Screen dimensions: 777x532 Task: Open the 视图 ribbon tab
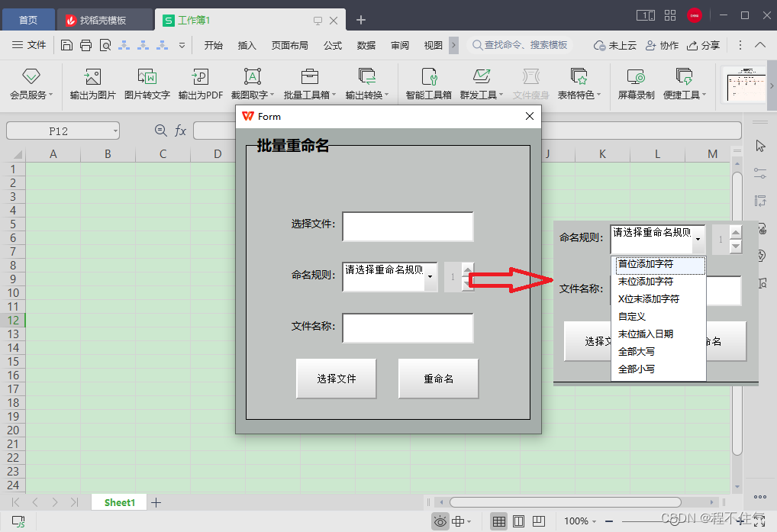pyautogui.click(x=433, y=45)
